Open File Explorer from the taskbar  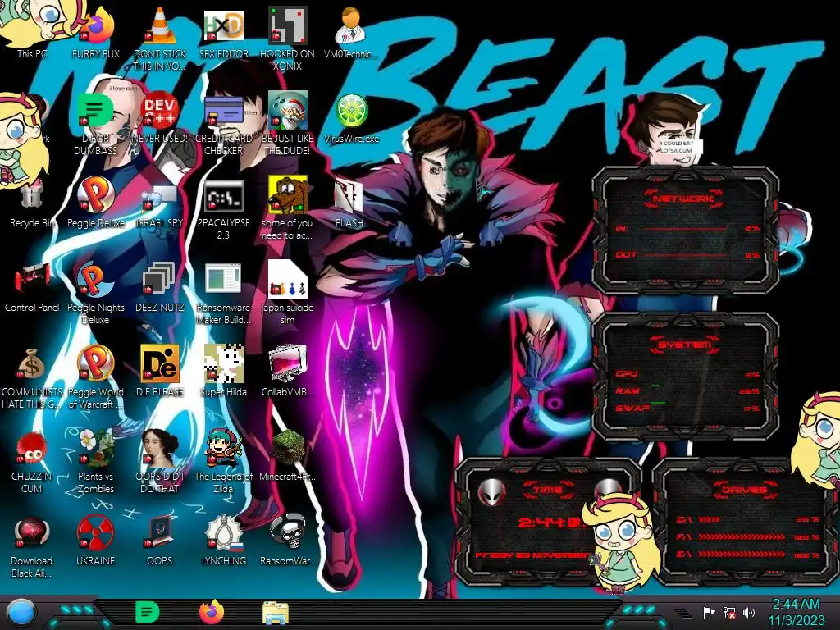point(276,613)
